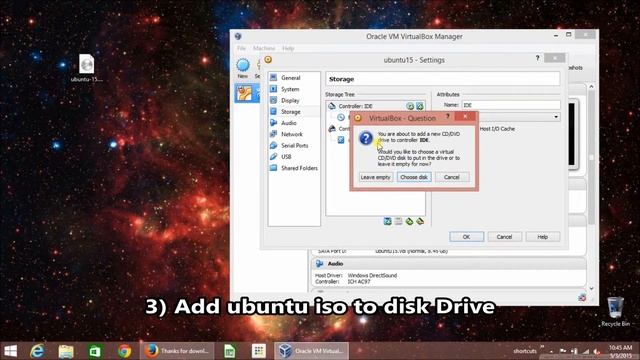Open Google Chrome from taskbar
Image resolution: width=640 pixels, height=360 pixels.
click(x=124, y=351)
